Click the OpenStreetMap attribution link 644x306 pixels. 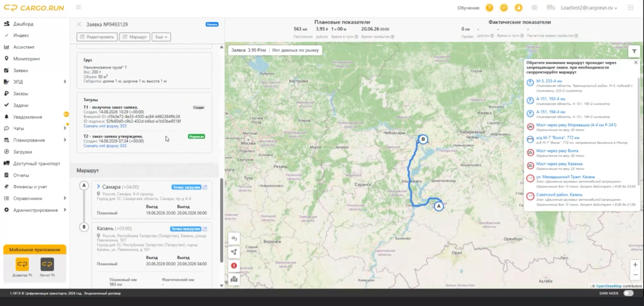[608, 286]
